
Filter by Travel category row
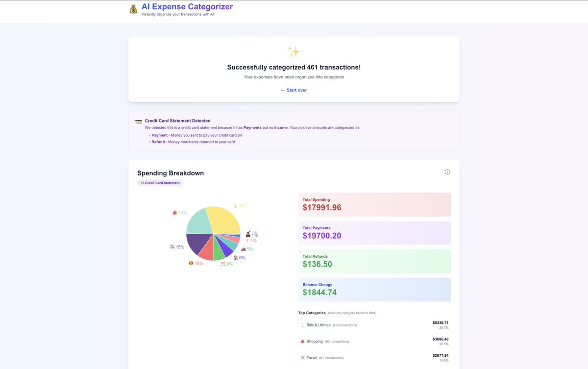374,358
